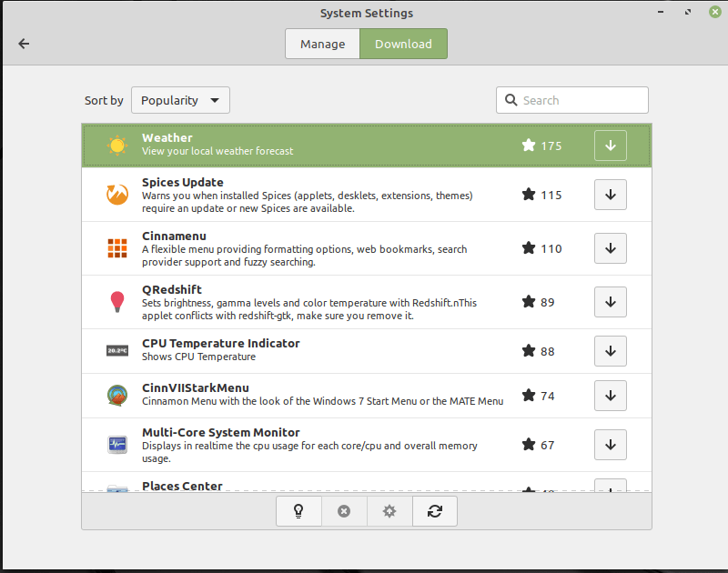Click the Cinnamenu orange grid icon
Screen dimensions: 728x573
[116, 247]
